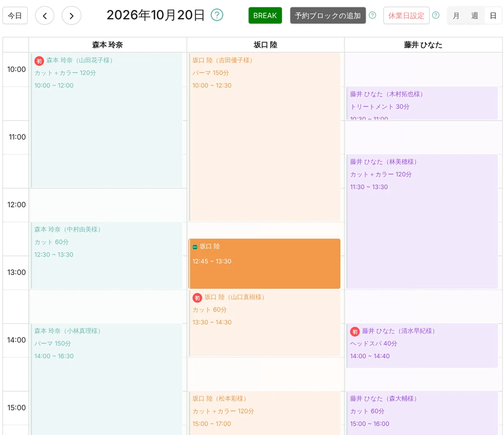Open 中村由美様 cut appointment at 12:30
The width and height of the screenshot is (504, 435).
coord(107,256)
